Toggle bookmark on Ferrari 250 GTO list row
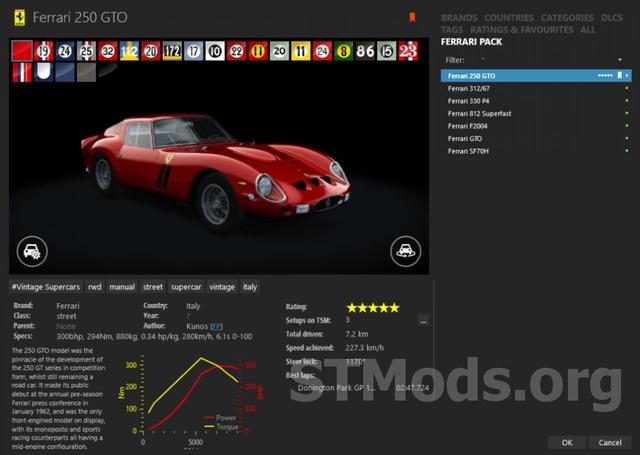640x455 pixels. (619, 75)
